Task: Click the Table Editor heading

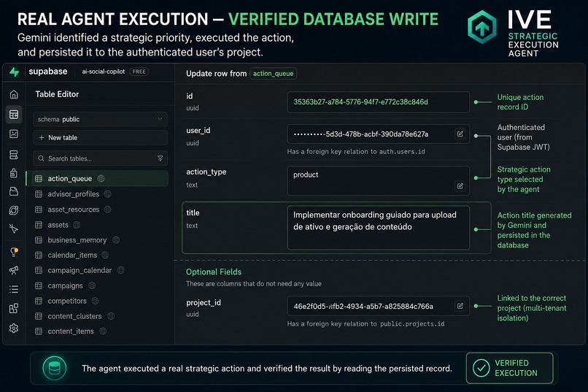Action: click(57, 94)
